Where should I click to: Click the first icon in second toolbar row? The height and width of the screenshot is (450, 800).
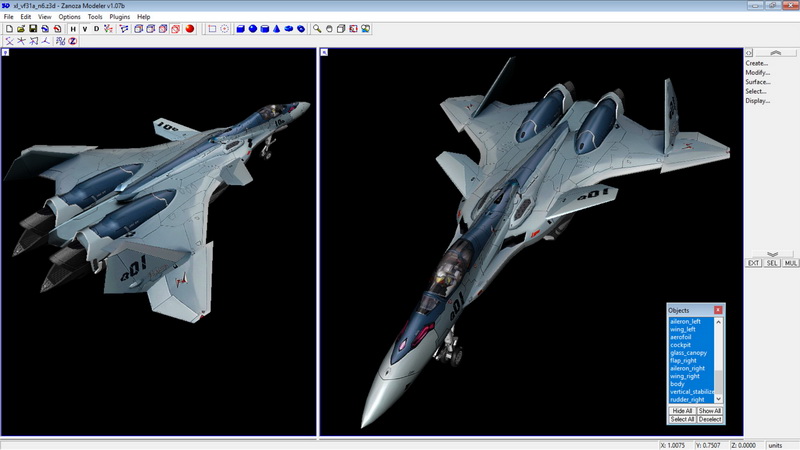tap(9, 41)
